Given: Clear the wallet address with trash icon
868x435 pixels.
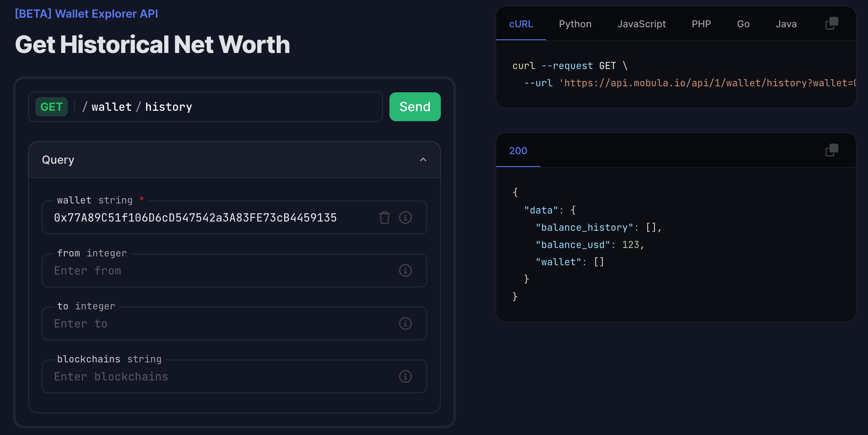Looking at the screenshot, I should pos(384,217).
